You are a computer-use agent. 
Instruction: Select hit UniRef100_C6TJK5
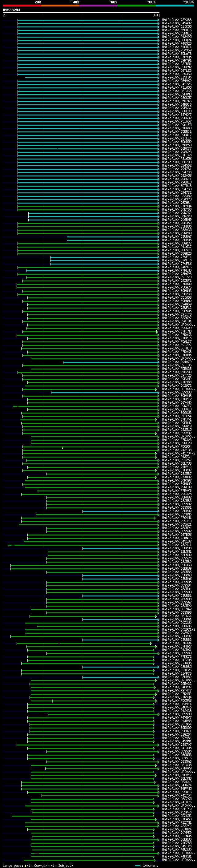pos(177,91)
